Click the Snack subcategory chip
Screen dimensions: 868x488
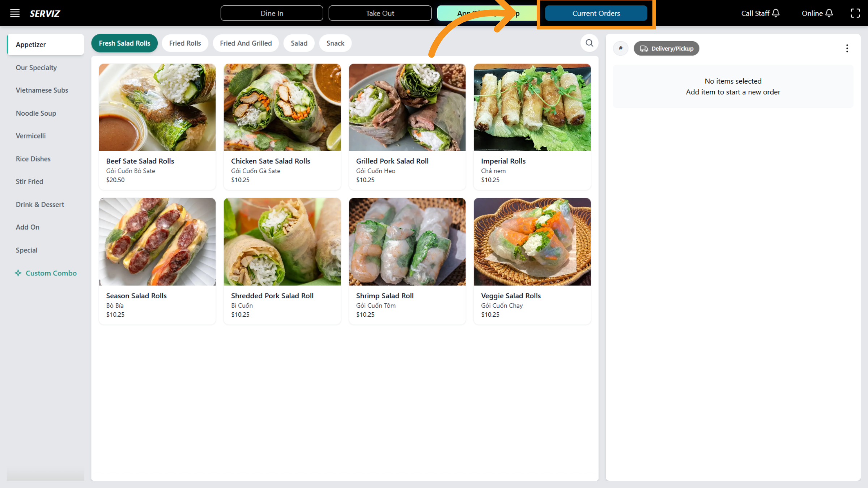click(335, 43)
